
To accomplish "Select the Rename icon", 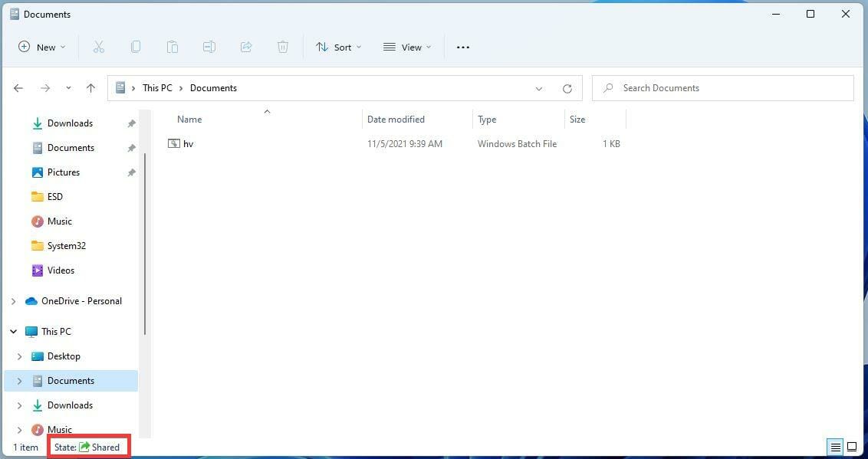I will point(209,47).
